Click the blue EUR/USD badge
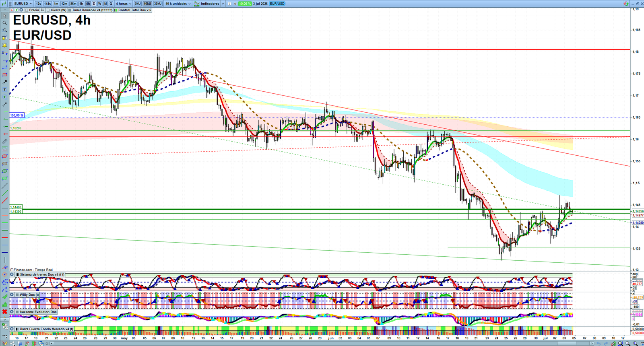 277,4
